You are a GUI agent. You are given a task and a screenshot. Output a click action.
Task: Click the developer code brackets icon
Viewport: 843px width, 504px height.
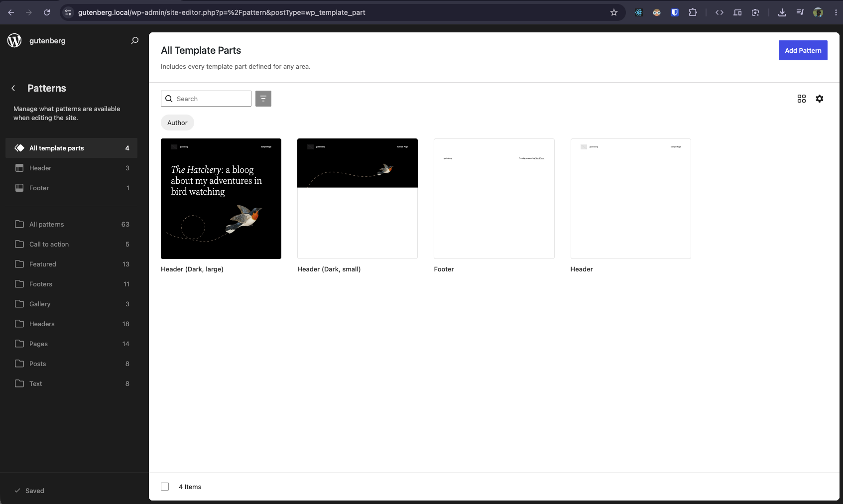[720, 12]
